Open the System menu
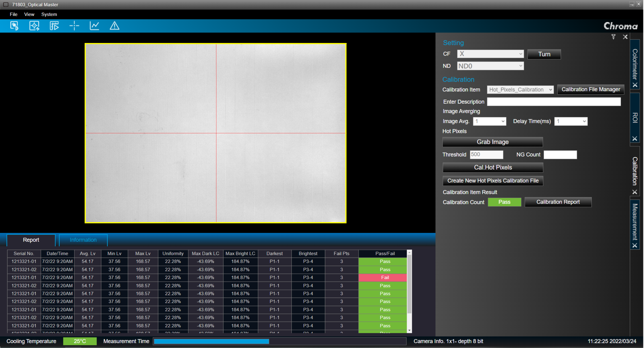The image size is (644, 348). 49,14
